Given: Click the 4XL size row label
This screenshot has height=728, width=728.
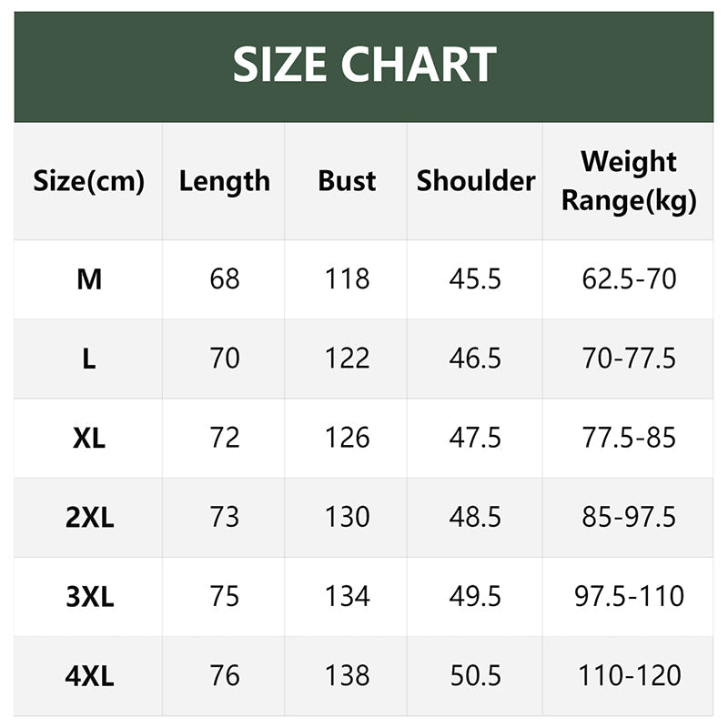Looking at the screenshot, I should (88, 676).
